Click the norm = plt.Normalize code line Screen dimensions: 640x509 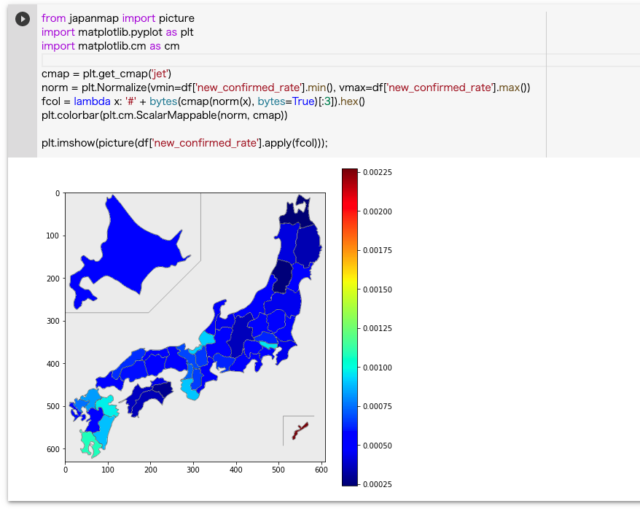(x=286, y=88)
